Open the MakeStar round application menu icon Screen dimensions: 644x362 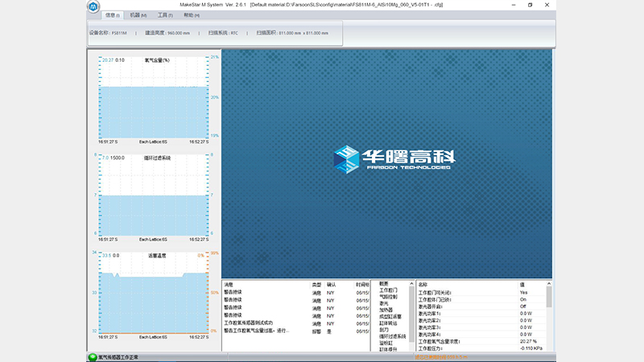point(93,6)
